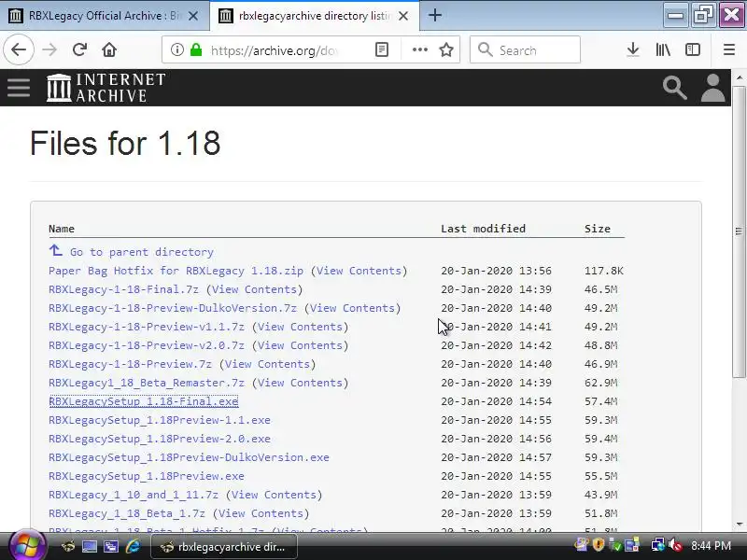Close the RBXLegacy Official Archive tab

coord(193,16)
